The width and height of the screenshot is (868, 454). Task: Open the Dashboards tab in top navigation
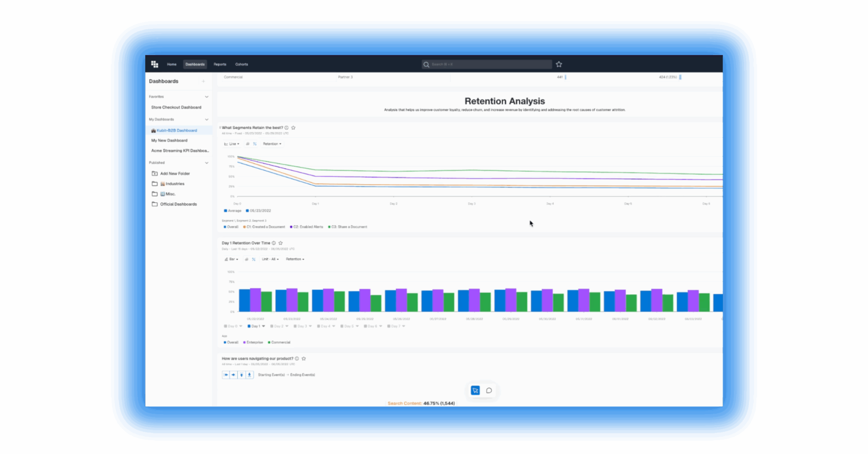(x=195, y=64)
